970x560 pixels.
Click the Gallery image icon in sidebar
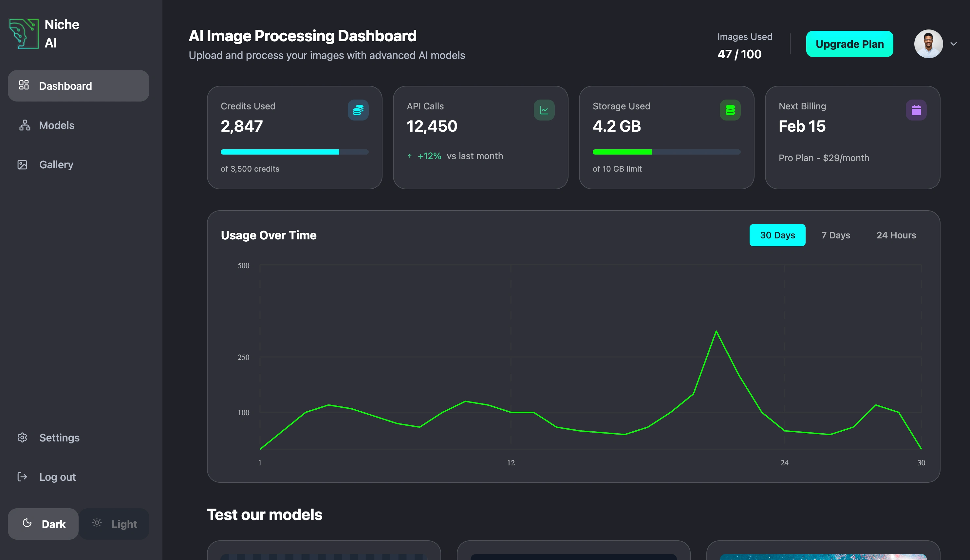point(22,165)
